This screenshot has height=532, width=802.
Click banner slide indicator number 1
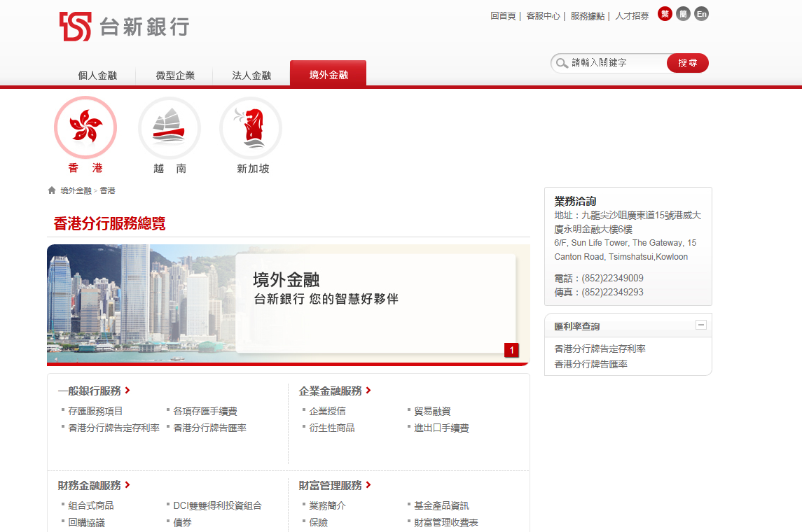[511, 350]
